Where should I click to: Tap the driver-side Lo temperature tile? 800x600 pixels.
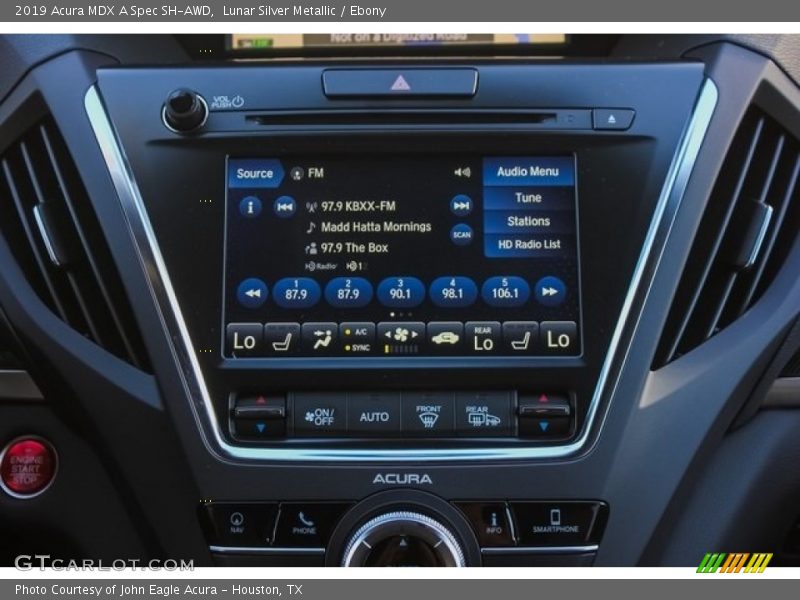point(244,339)
